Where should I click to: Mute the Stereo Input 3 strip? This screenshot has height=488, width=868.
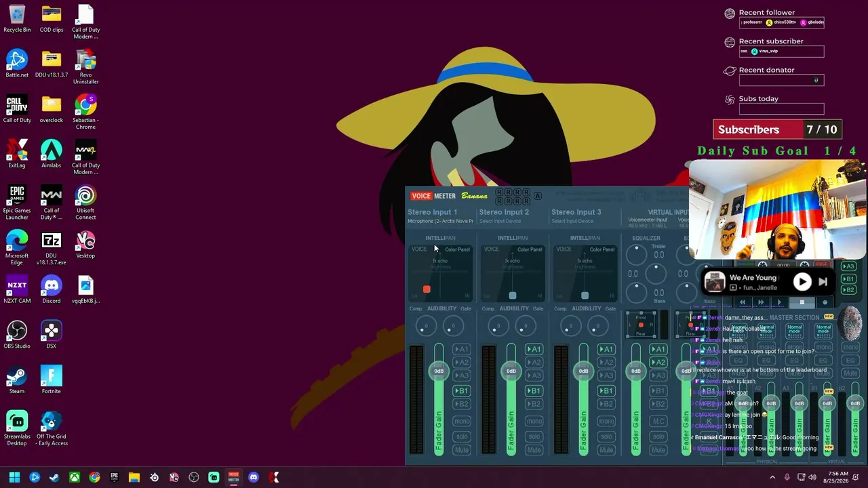tap(606, 450)
